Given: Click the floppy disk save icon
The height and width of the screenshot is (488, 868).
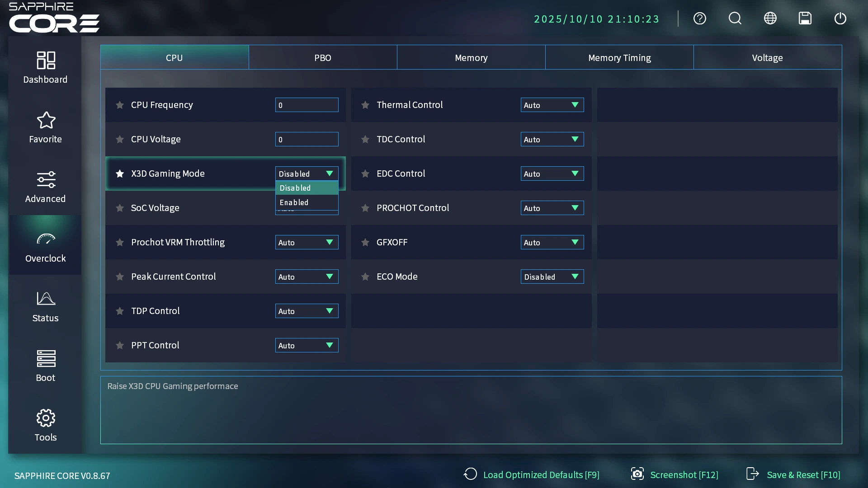Looking at the screenshot, I should 805,19.
